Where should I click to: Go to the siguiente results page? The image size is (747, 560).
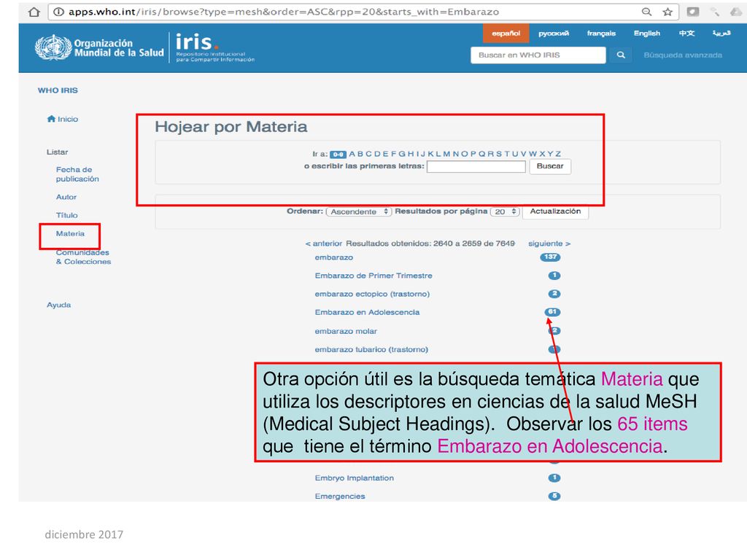point(549,244)
